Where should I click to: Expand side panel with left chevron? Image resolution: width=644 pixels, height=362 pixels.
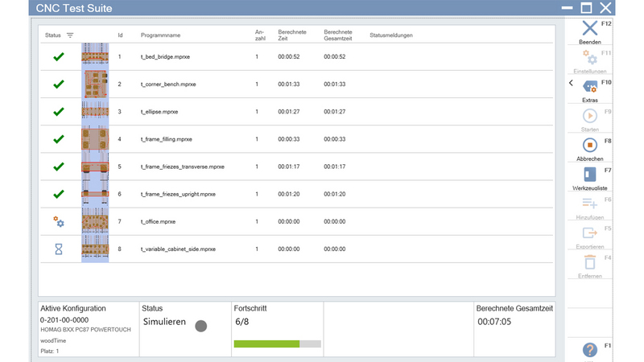pos(571,83)
